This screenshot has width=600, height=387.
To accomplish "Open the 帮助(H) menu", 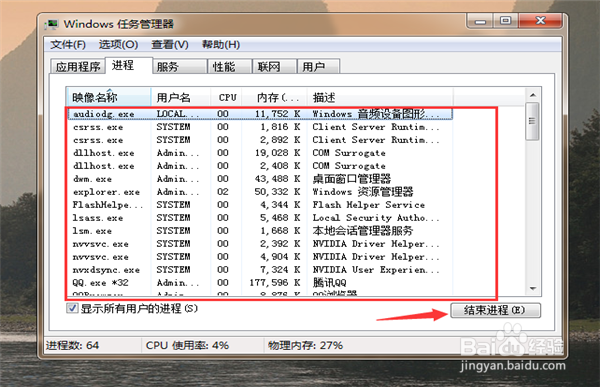I will (221, 45).
